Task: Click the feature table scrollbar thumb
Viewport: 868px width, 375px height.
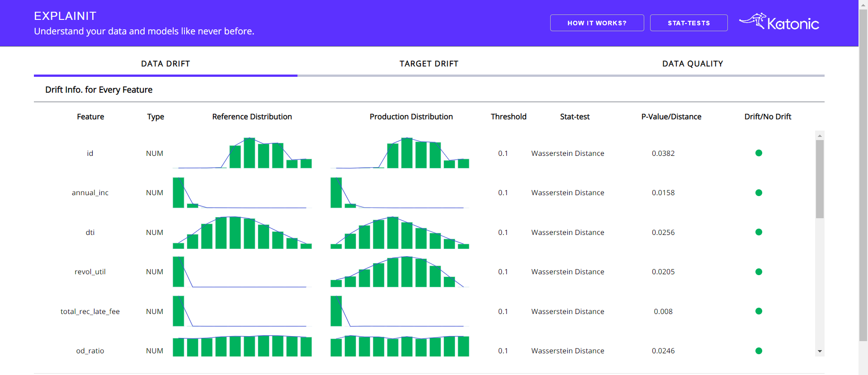Action: click(820, 179)
